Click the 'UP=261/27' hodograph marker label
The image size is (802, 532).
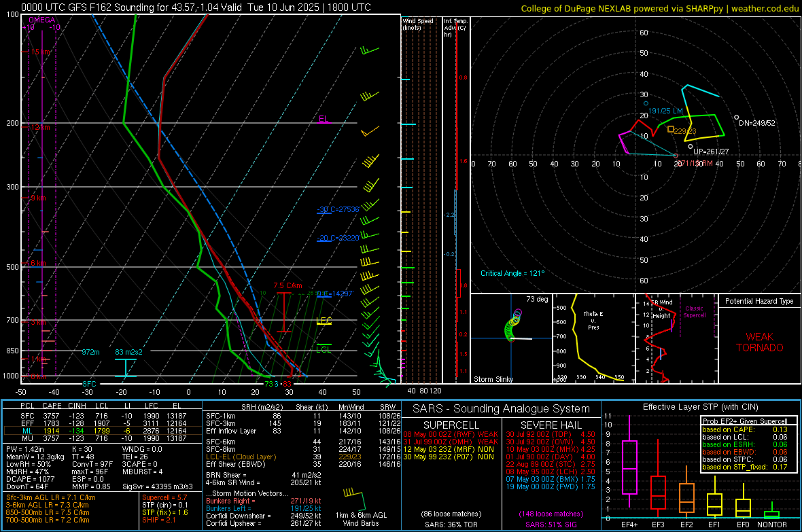(711, 152)
